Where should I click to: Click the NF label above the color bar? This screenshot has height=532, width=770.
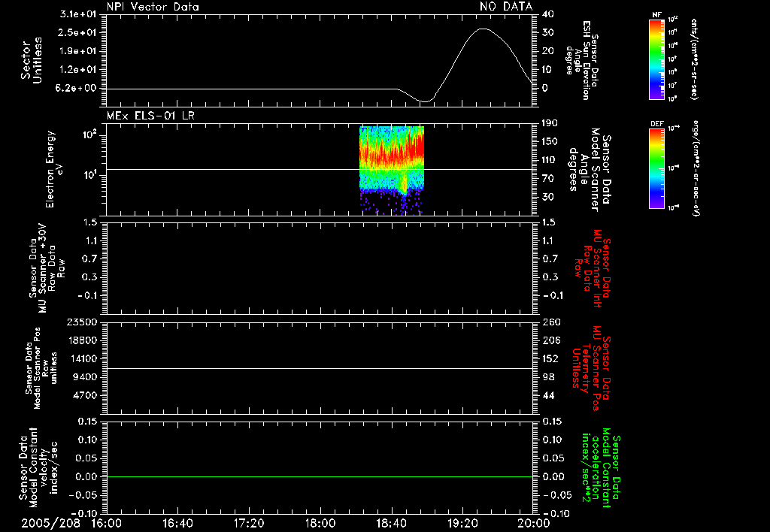[x=657, y=15]
